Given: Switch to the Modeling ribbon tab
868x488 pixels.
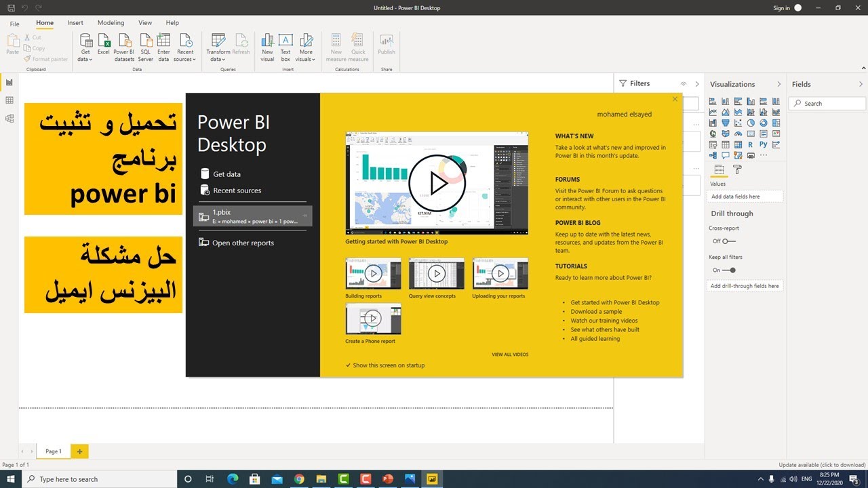Looking at the screenshot, I should (111, 23).
